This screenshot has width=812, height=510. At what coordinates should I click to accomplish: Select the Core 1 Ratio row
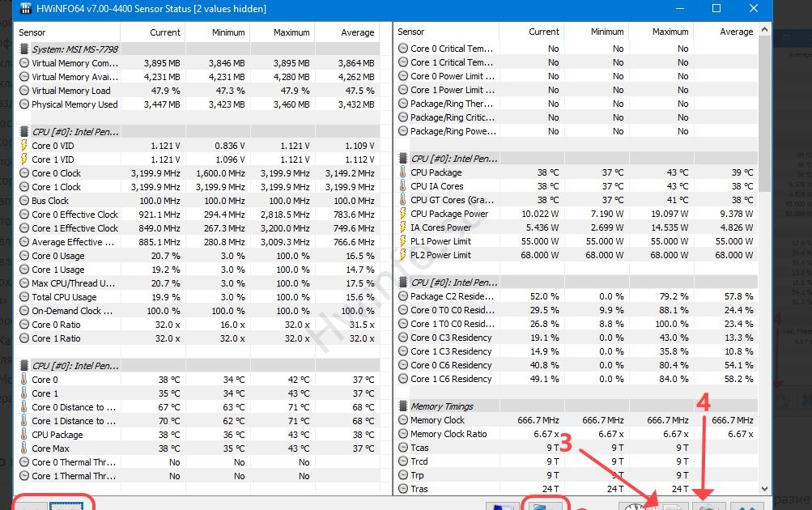coord(199,338)
